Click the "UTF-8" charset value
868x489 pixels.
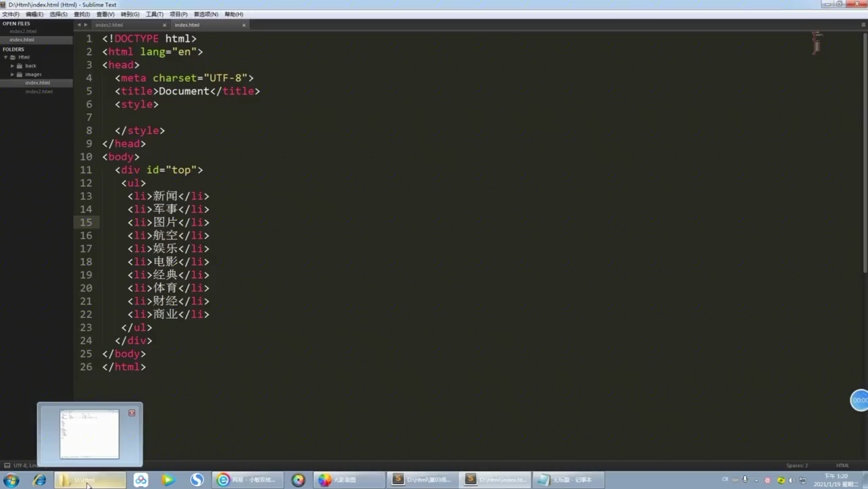(x=226, y=78)
